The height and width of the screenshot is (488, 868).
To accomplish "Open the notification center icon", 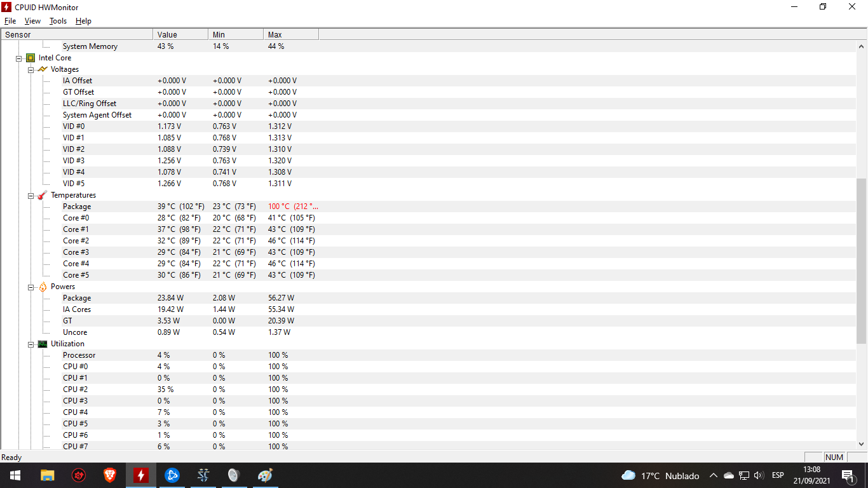I will (848, 475).
